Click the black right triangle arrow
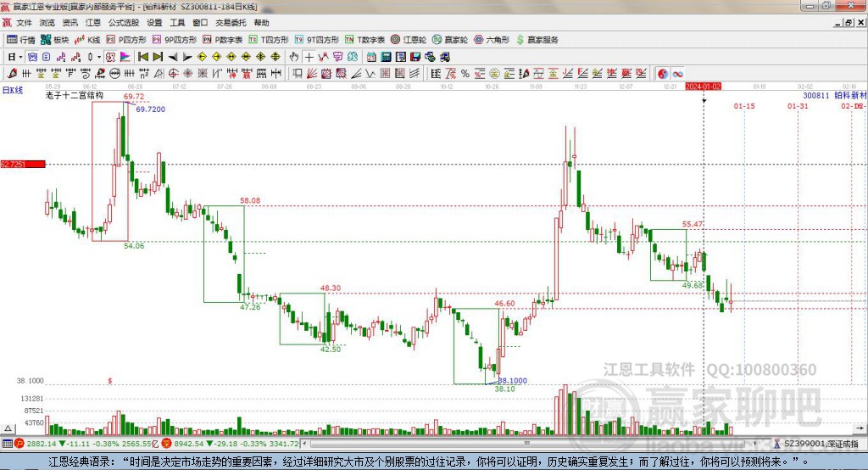Viewport: 868px width, 470px height. [x=187, y=57]
